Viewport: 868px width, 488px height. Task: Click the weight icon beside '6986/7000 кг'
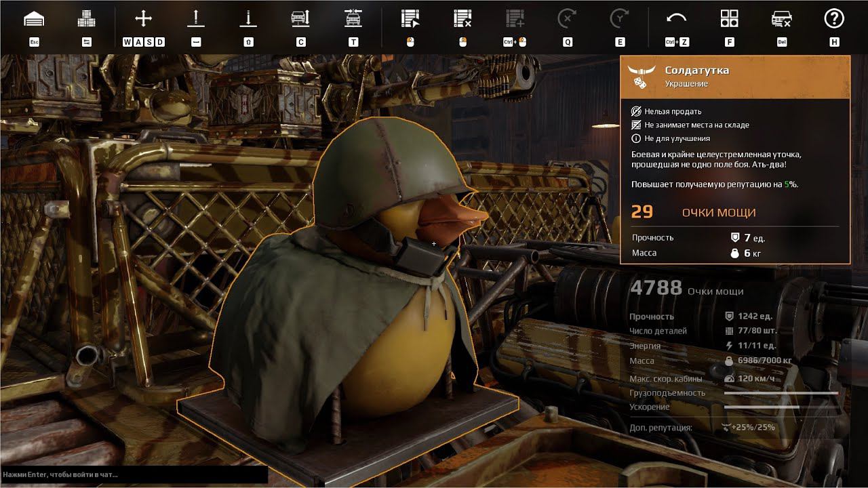(x=730, y=361)
